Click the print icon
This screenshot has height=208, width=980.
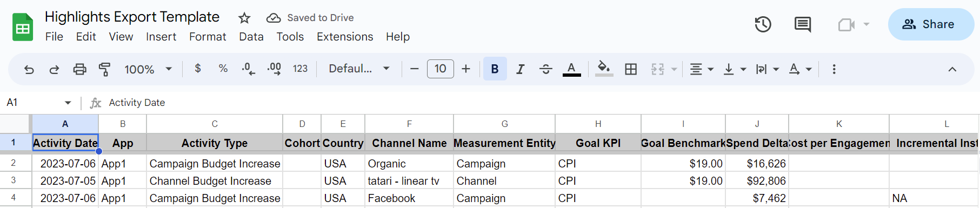(79, 69)
